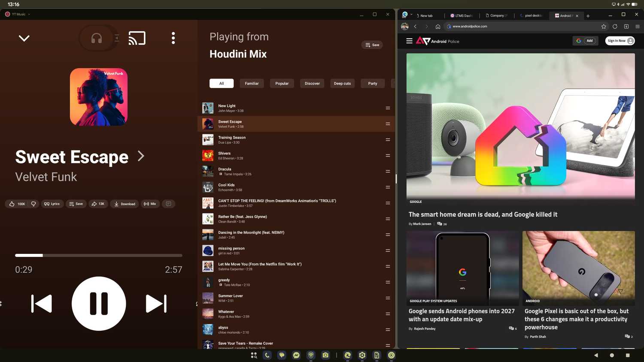The image size is (644, 362).
Task: Start a Mix radio from this song
Action: [x=150, y=204]
